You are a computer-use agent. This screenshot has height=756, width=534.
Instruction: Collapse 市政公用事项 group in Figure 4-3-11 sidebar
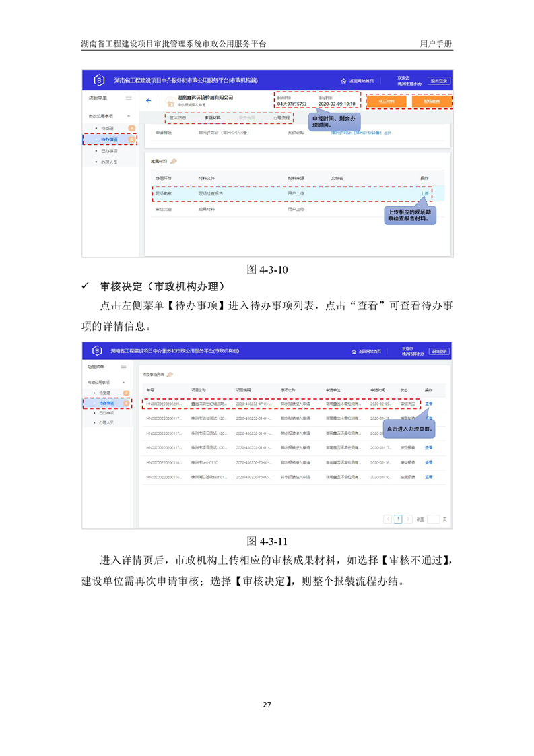[x=124, y=382]
